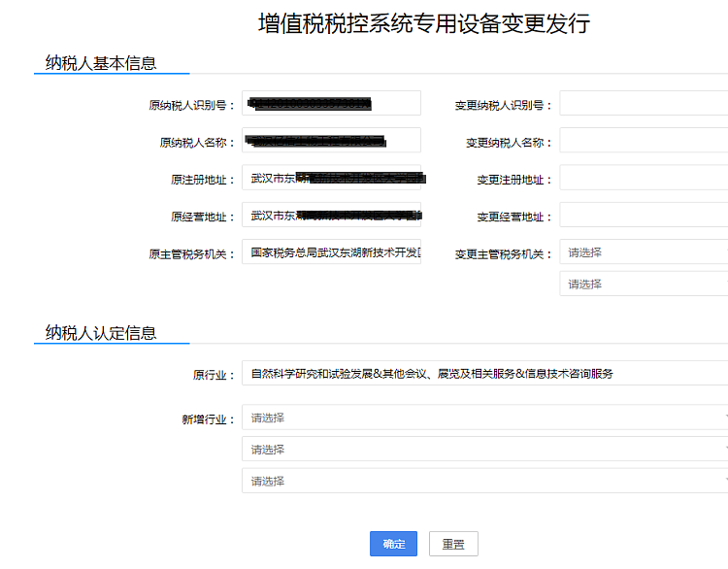Click the 原主管税务机关 label

point(191,254)
